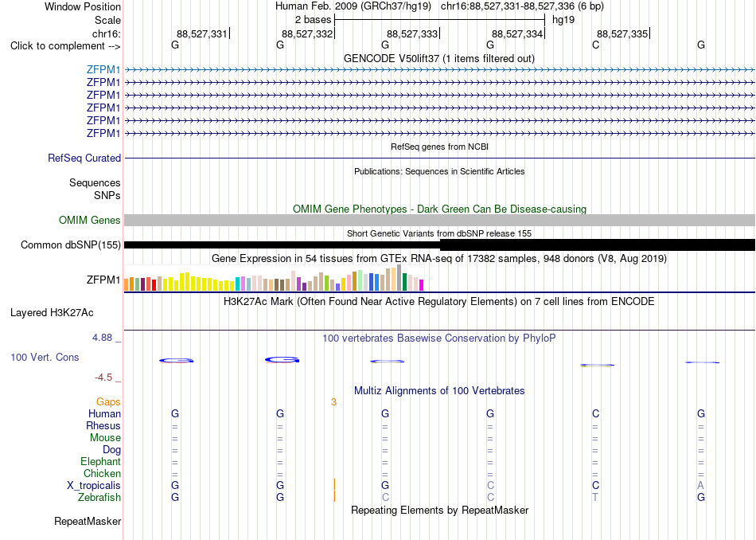756x540 pixels.
Task: Click position label 88,527,335 on the ruler
Action: (622, 33)
